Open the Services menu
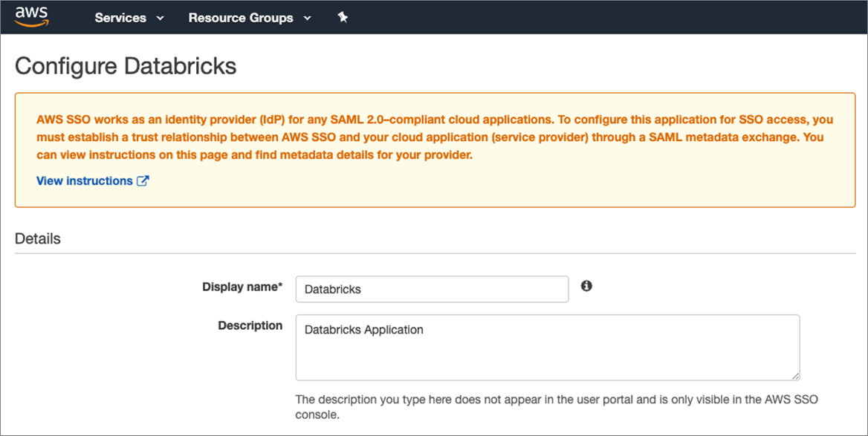 pos(120,18)
